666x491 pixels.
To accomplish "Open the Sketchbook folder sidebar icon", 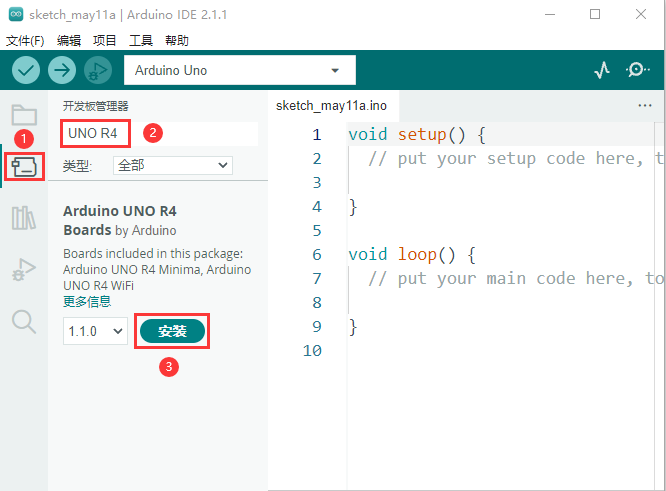I will [x=24, y=115].
